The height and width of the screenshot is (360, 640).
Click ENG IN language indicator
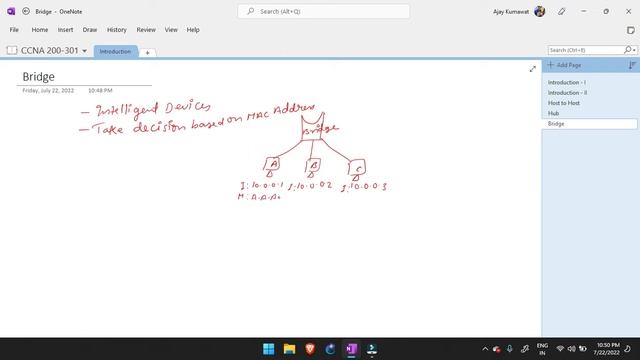pyautogui.click(x=542, y=349)
